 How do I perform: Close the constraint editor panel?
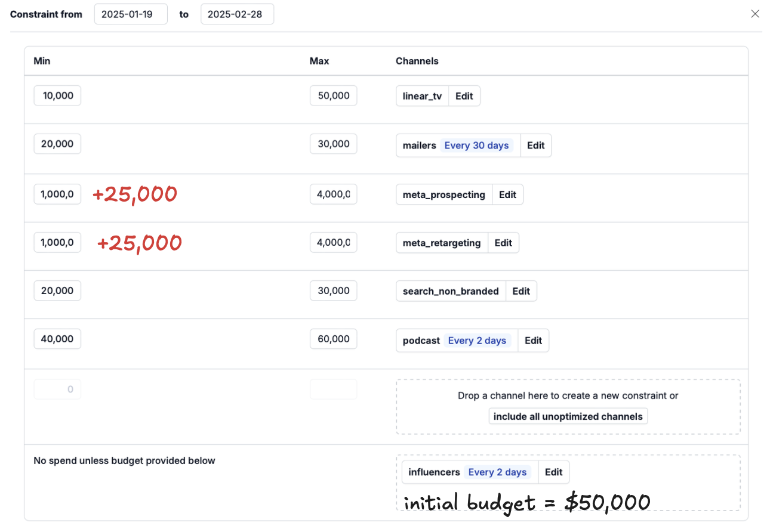coord(754,13)
